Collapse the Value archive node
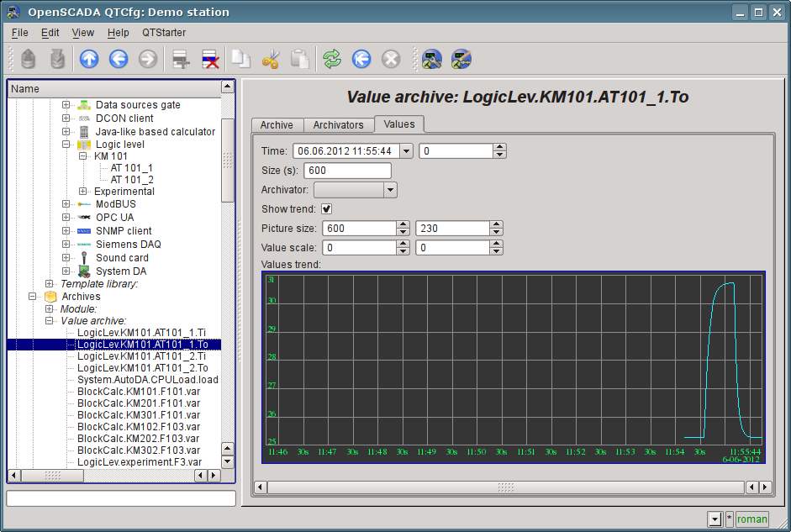Image resolution: width=791 pixels, height=532 pixels. pyautogui.click(x=49, y=321)
